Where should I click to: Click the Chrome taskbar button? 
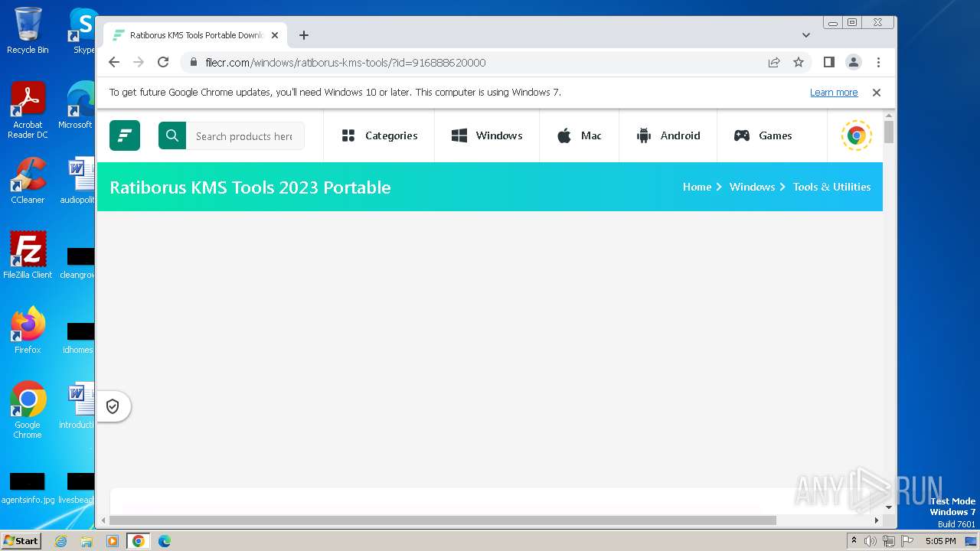139,541
